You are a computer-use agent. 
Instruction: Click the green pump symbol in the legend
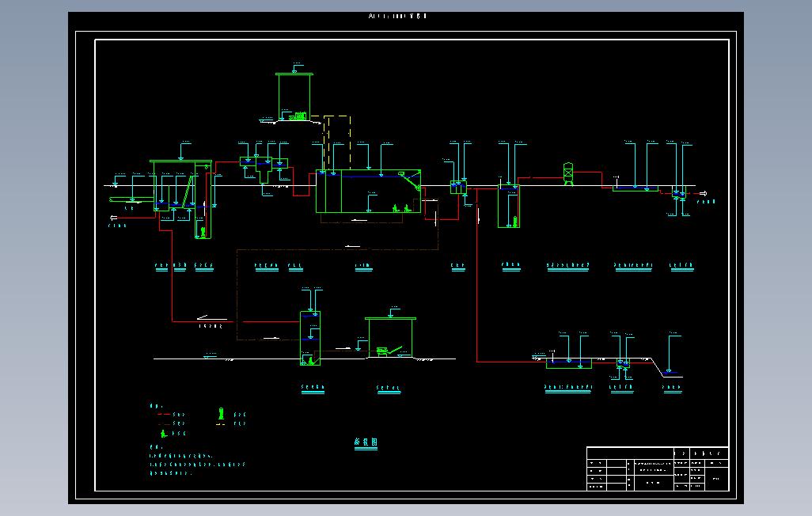221,413
